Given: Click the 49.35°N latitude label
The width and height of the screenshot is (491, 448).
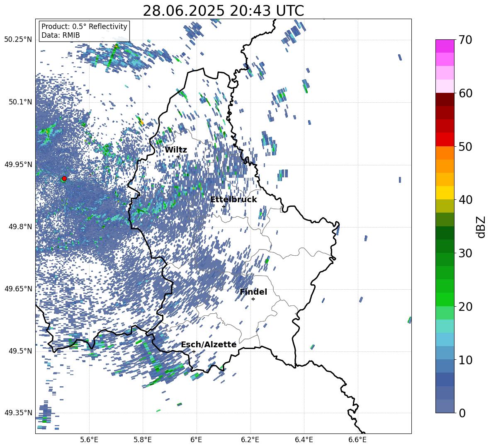Looking at the screenshot, I should pyautogui.click(x=18, y=413).
